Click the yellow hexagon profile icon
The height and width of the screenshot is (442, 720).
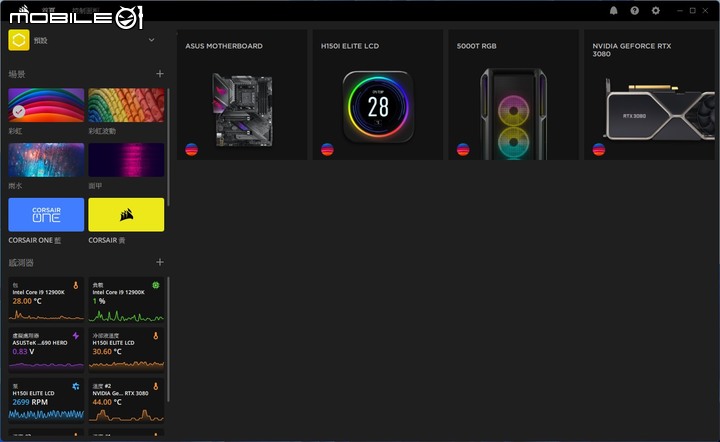click(x=19, y=40)
